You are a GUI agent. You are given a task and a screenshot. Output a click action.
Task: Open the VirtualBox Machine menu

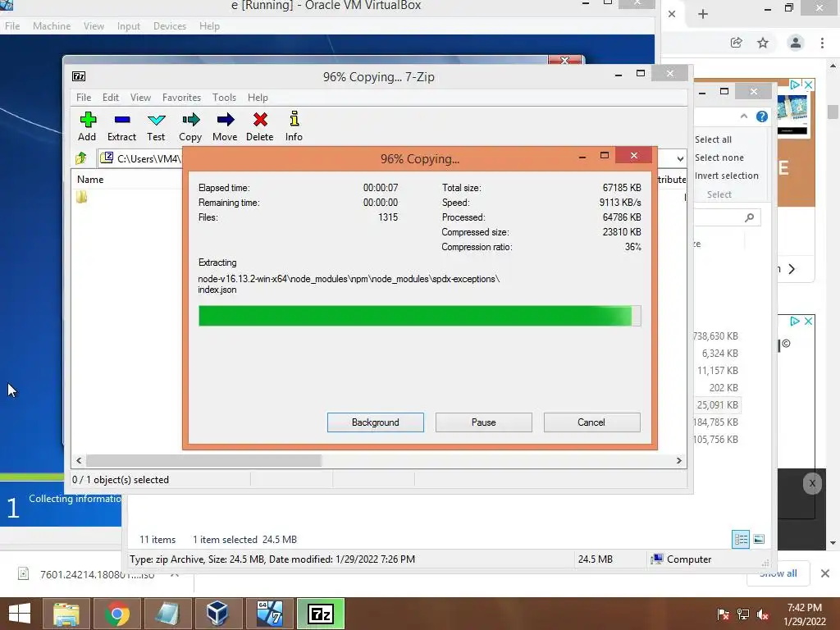click(52, 25)
